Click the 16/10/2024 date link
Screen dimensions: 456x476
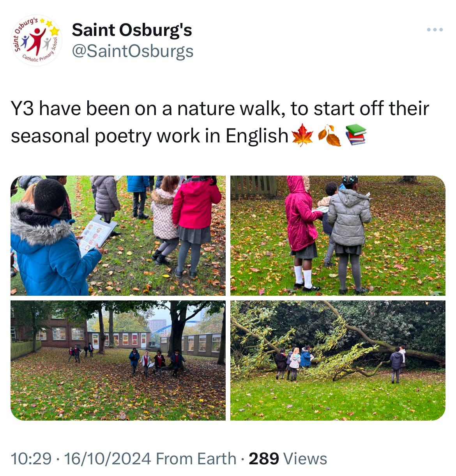tap(108, 458)
